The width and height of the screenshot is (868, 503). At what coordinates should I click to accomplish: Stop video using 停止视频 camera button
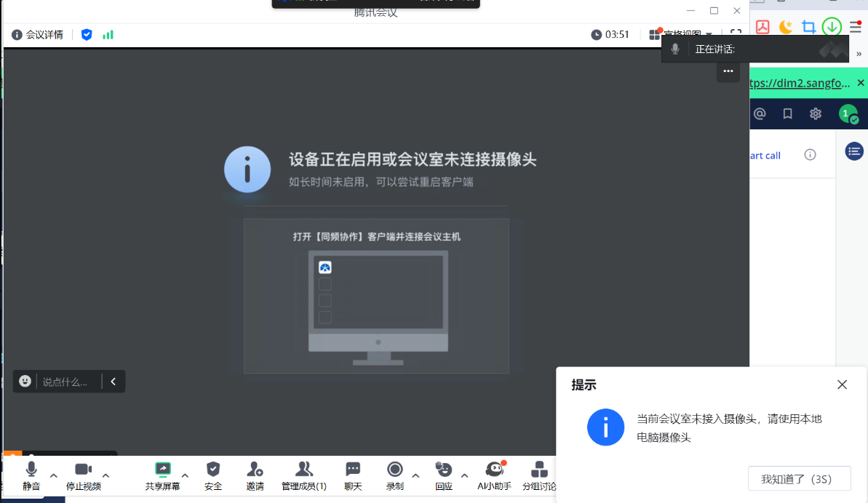point(83,476)
